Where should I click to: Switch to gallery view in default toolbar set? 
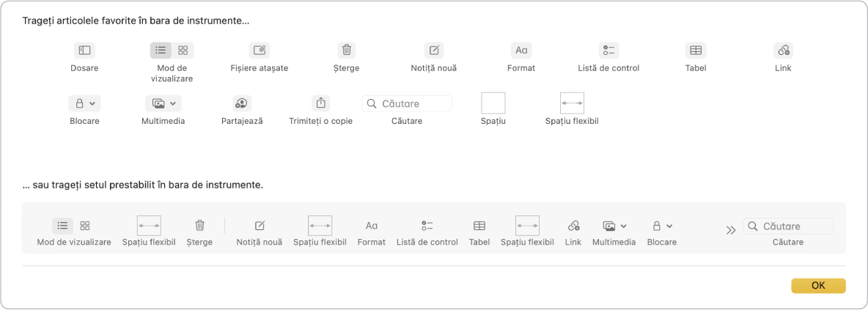85,226
